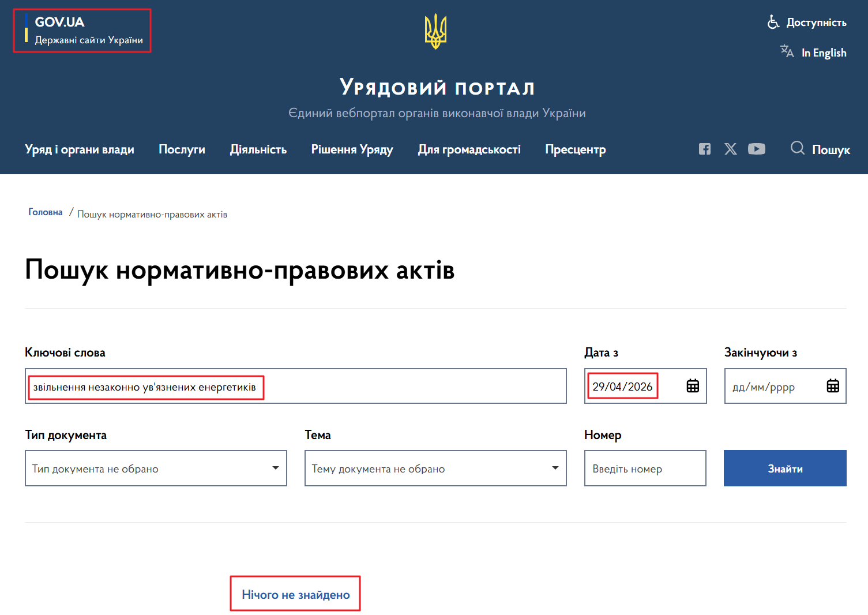Open the Доступність accessibility link

[x=816, y=22]
